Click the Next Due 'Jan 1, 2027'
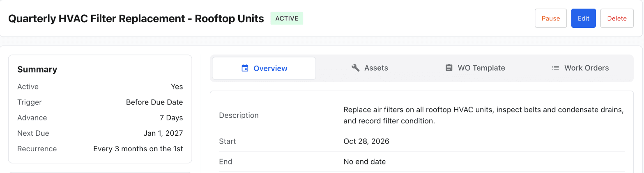Screen dimensions: 644x173 163,133
